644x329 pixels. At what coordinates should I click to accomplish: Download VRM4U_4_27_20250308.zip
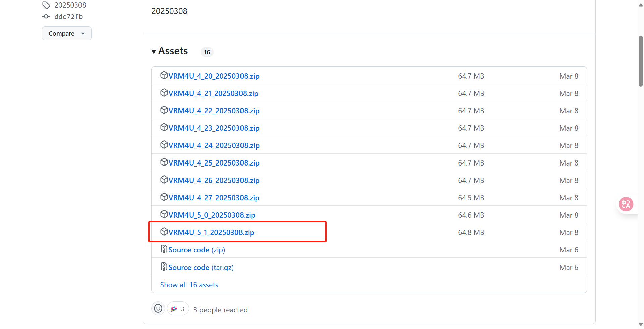coord(214,198)
